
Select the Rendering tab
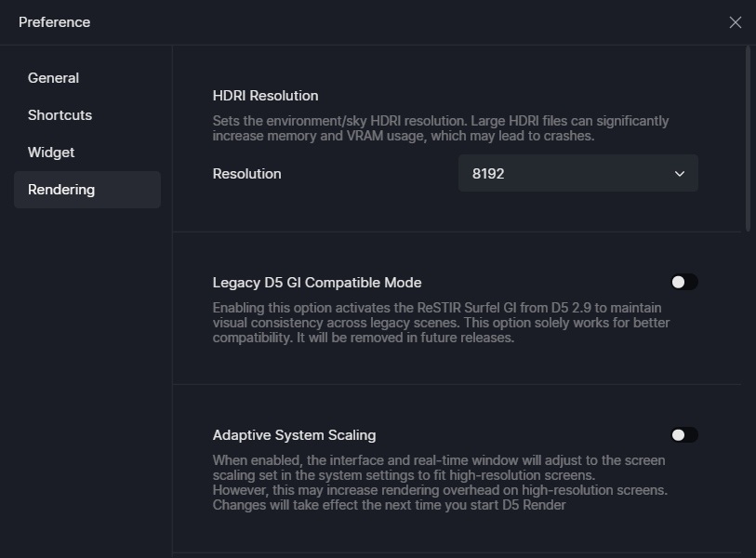(x=61, y=190)
